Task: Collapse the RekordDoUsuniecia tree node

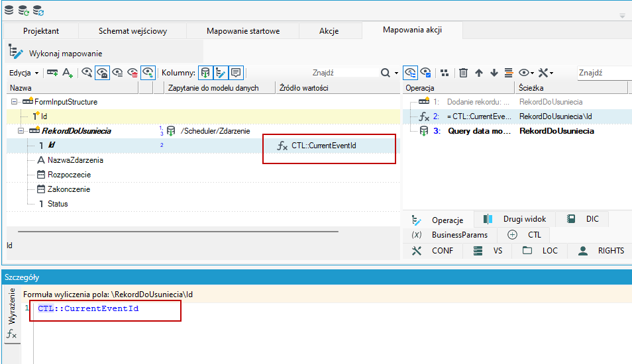Action: [21, 131]
